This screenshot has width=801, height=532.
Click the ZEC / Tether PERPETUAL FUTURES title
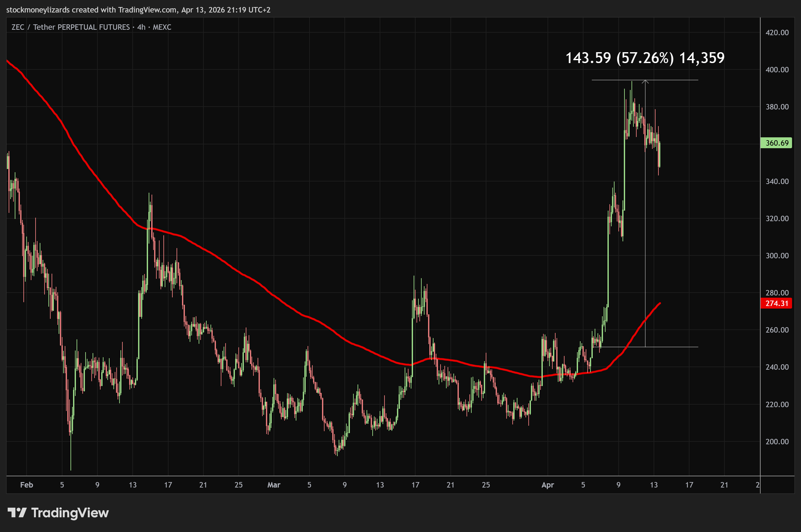[70, 27]
